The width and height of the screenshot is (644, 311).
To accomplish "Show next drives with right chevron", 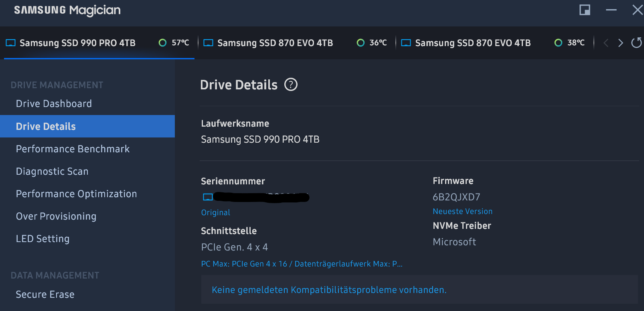I will coord(620,43).
